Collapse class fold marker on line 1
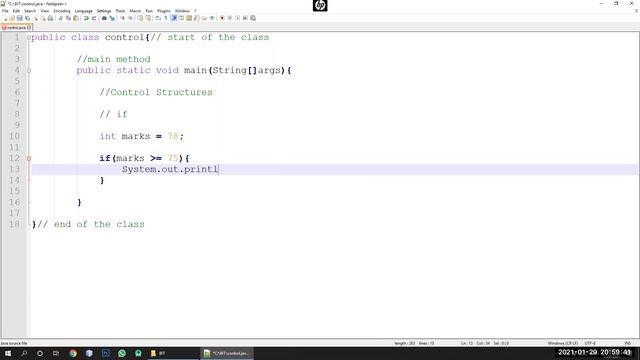Screen dimensions: 640x360 (29, 38)
